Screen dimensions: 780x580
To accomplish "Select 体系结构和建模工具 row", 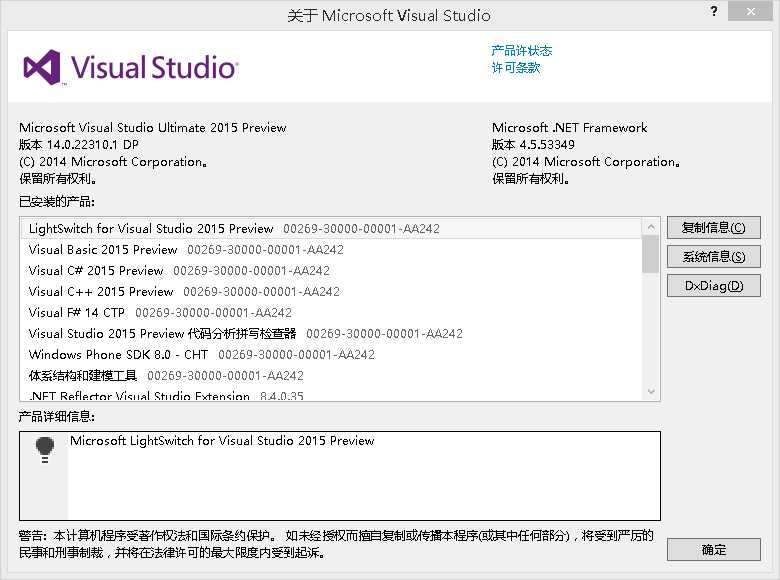I will (331, 375).
